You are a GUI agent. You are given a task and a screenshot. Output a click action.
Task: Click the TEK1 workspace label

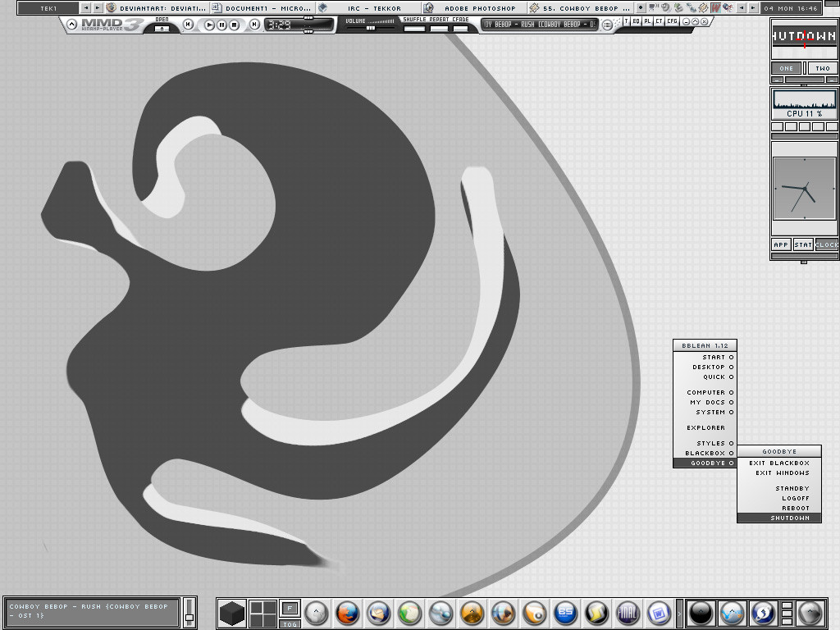48,8
